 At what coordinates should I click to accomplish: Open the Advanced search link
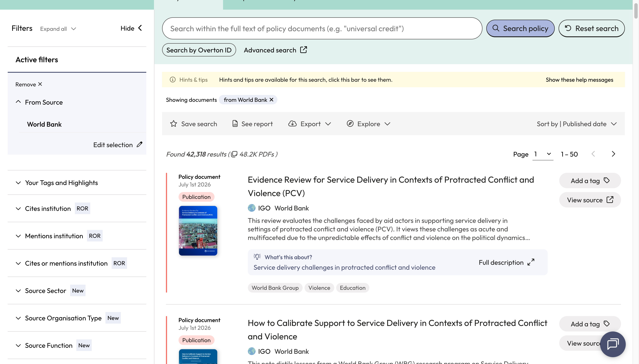275,50
